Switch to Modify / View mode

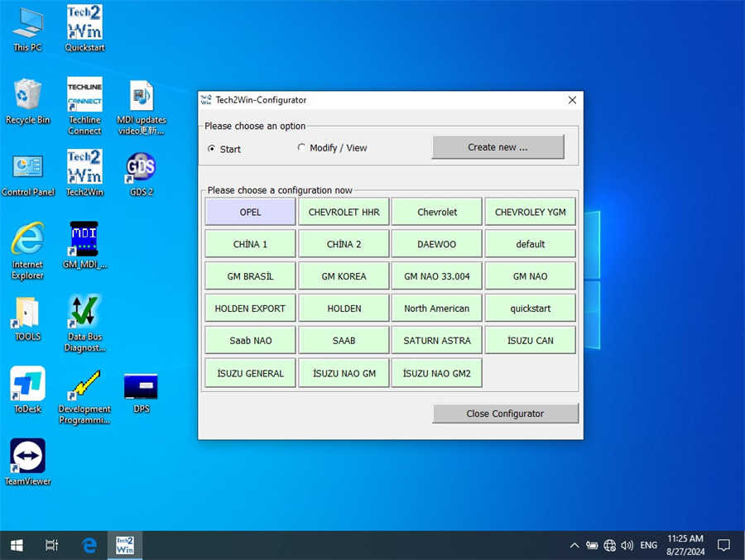[x=302, y=148]
